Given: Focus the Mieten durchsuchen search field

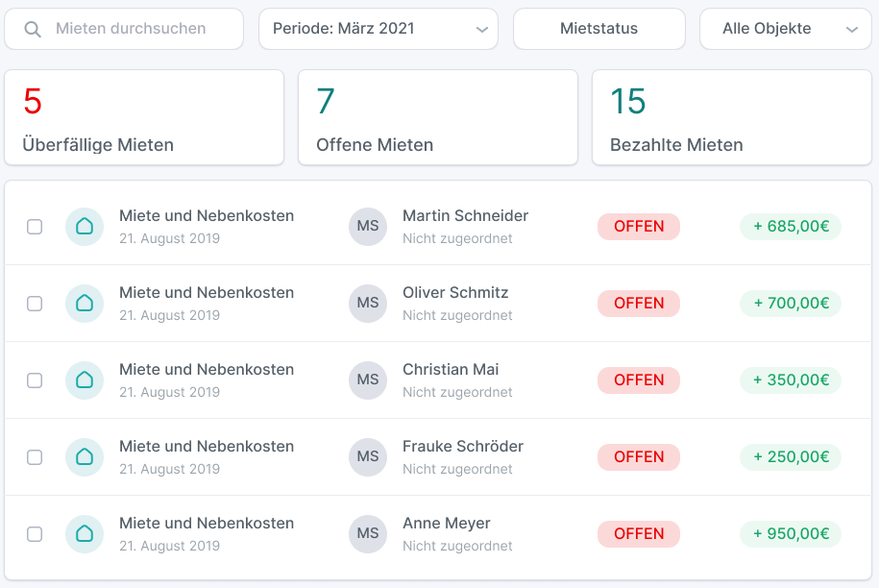Looking at the screenshot, I should click(x=124, y=29).
